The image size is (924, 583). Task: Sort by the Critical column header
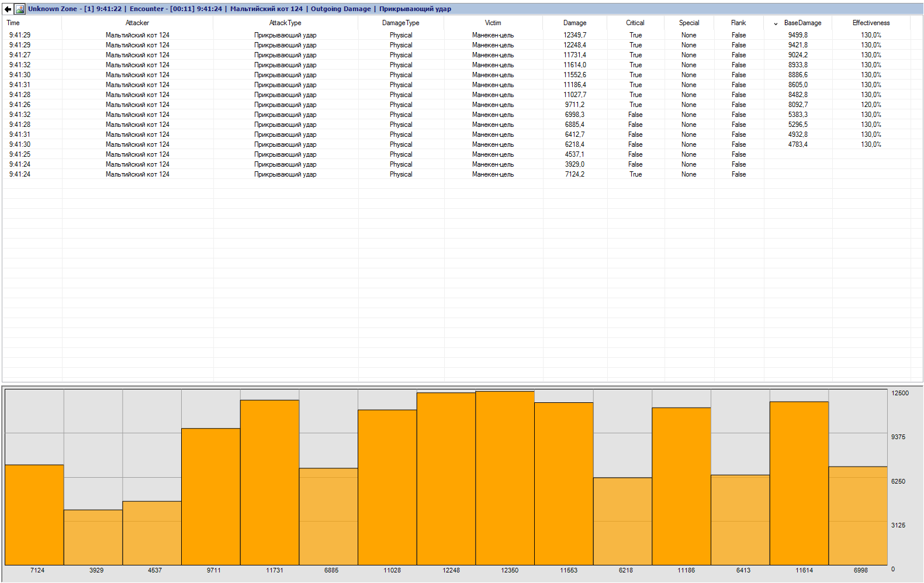pos(635,23)
